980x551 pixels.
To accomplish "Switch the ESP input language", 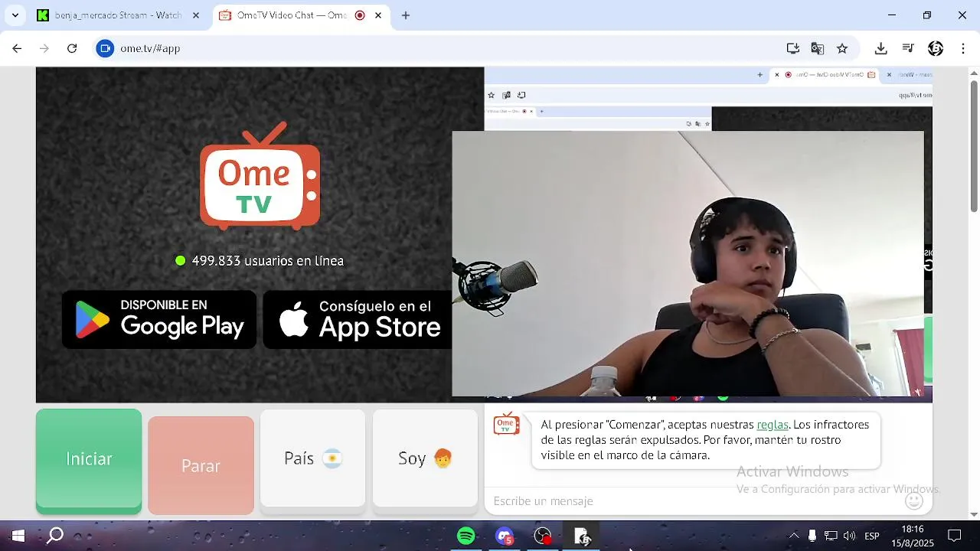I will (872, 536).
